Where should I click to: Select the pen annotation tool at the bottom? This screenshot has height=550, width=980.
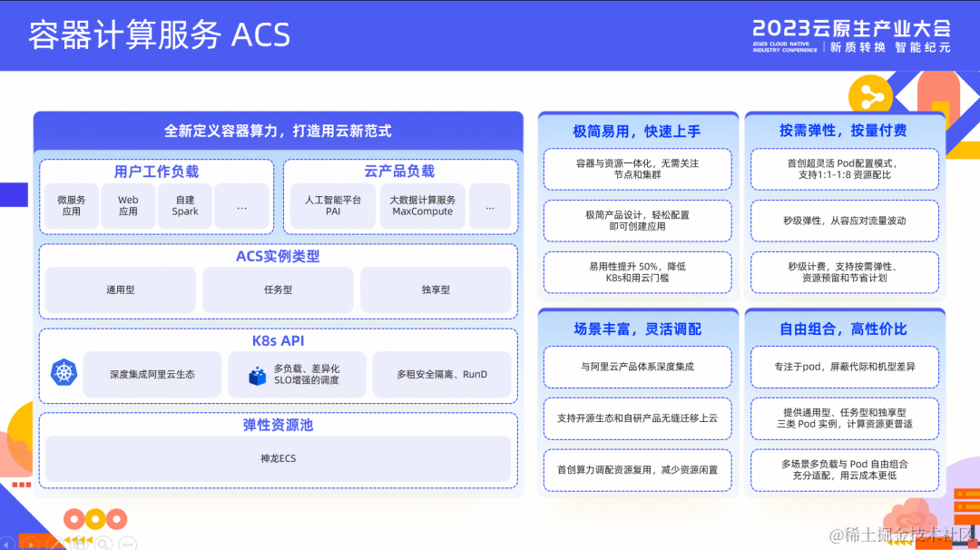[54, 545]
